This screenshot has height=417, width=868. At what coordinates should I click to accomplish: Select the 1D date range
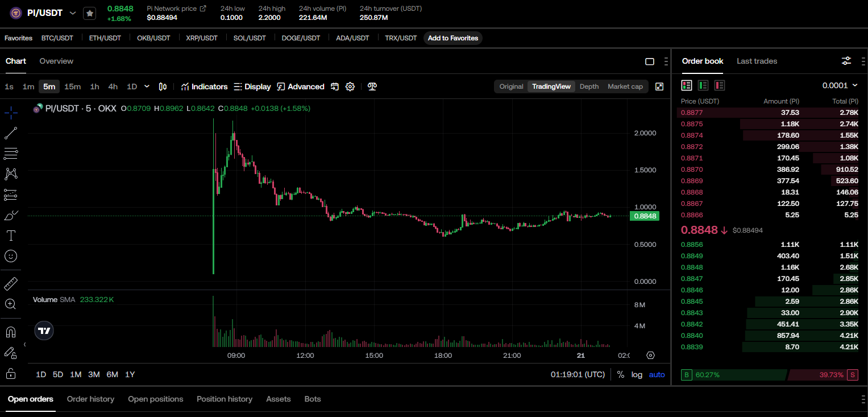coord(41,374)
